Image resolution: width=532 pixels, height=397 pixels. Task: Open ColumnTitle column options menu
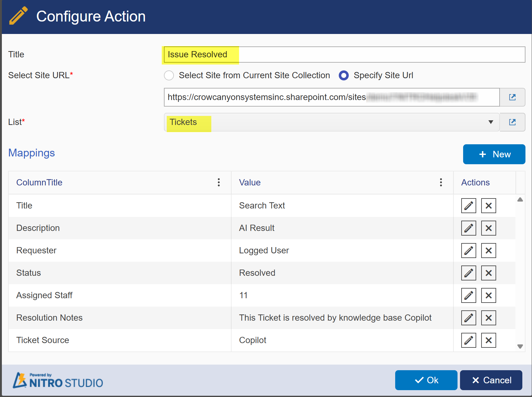(x=219, y=182)
